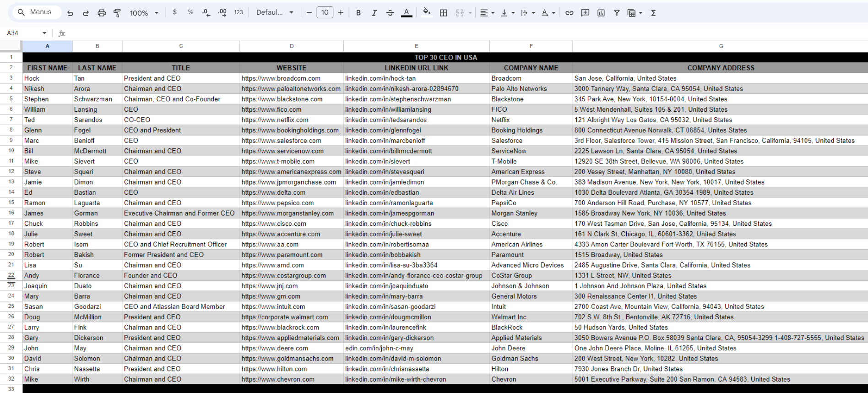Select column G header
The image size is (868, 393).
[x=721, y=46]
